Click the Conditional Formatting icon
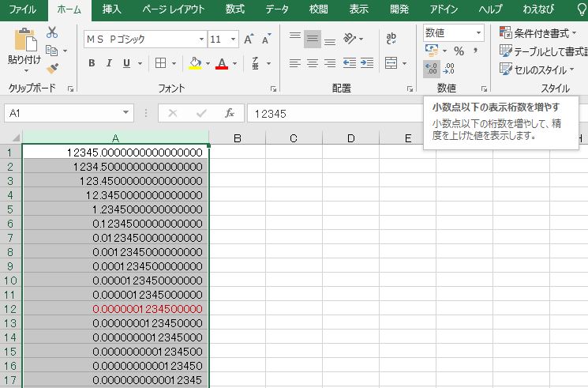 506,33
